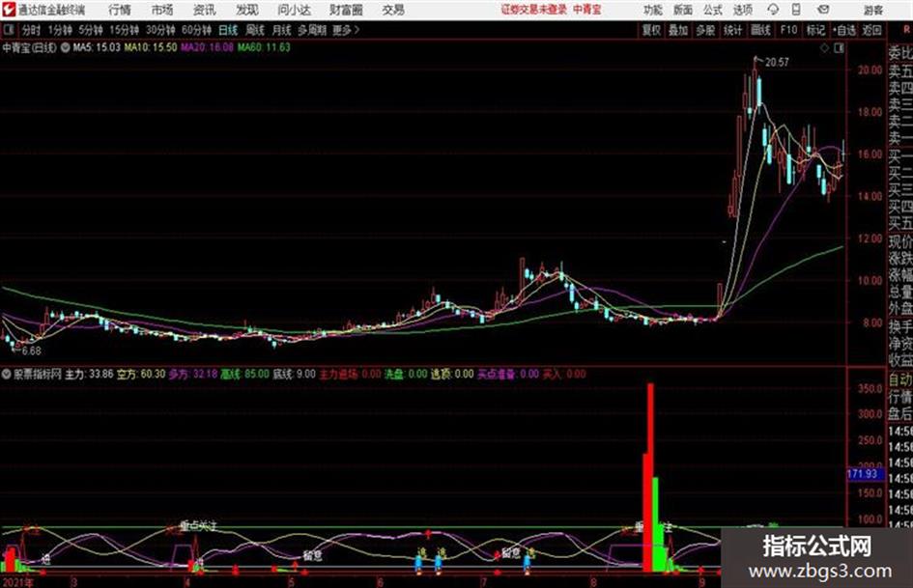Click the 通达信 red logo icon
This screenshot has height=588, width=913.
tap(9, 10)
